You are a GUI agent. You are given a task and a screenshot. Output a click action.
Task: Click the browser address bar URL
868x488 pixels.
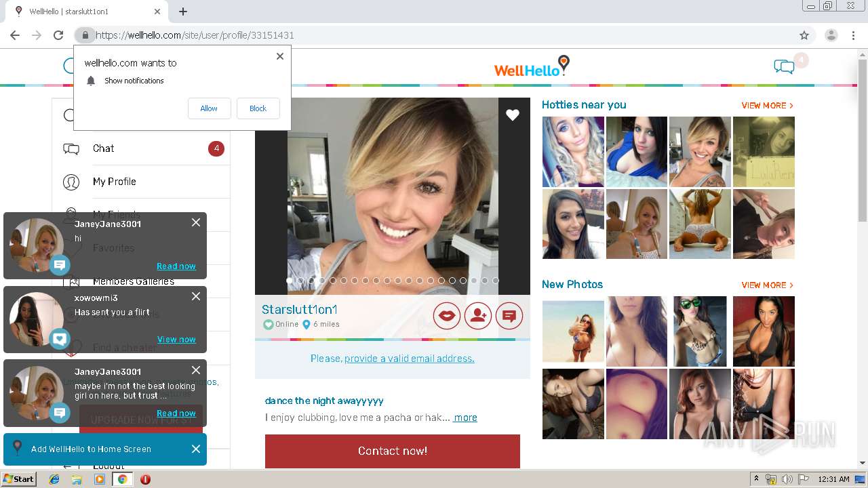(195, 35)
